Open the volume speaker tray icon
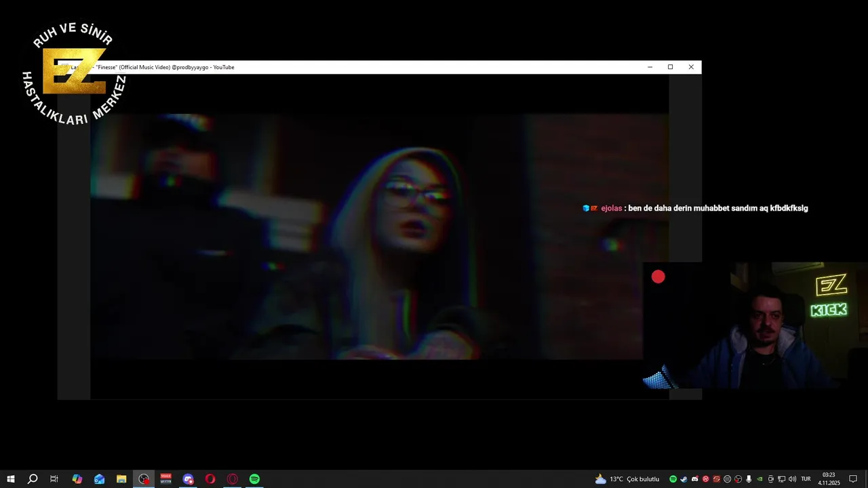This screenshot has width=868, height=488. [x=792, y=479]
